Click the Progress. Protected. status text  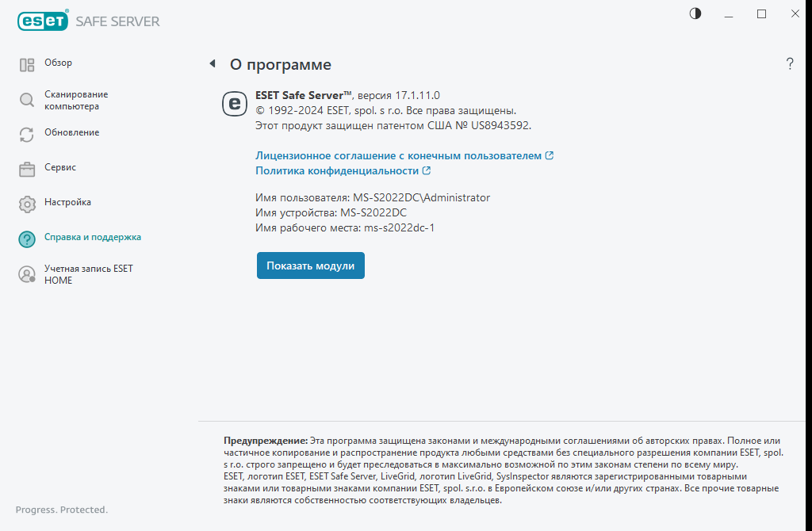pyautogui.click(x=60, y=510)
